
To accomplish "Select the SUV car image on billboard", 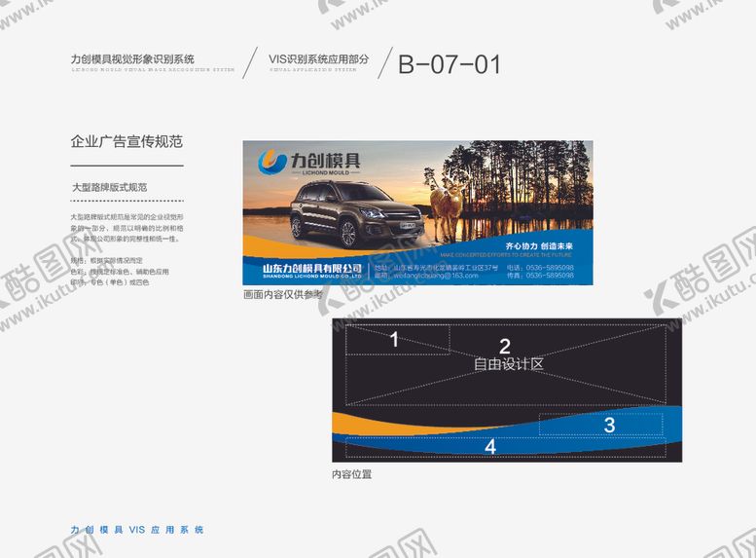I will click(357, 213).
